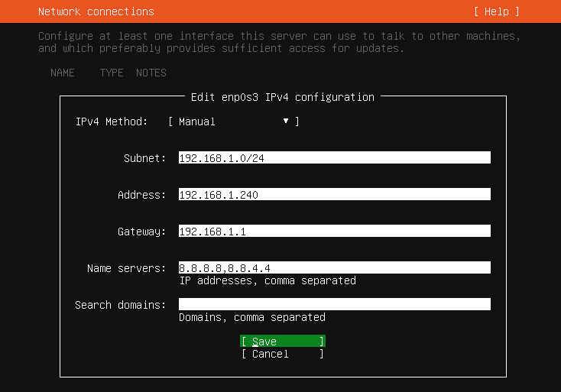Click the Search domains input field
561x392 pixels.
click(x=335, y=304)
